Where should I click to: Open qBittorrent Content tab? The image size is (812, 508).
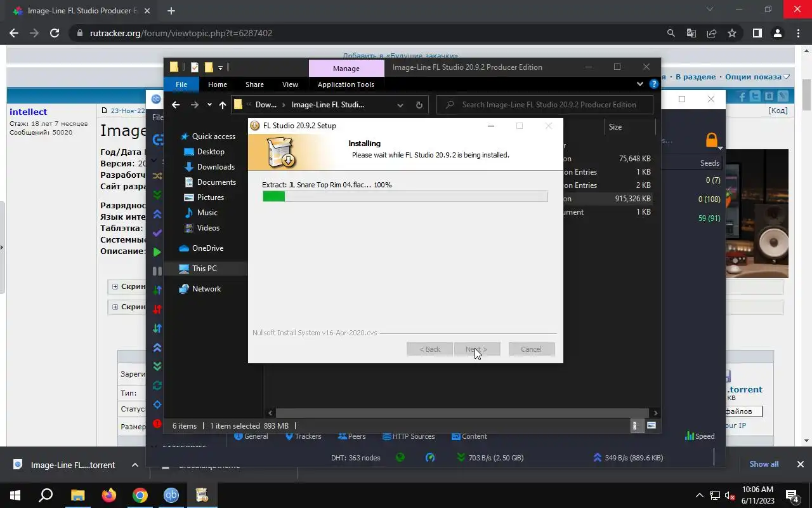pos(469,436)
